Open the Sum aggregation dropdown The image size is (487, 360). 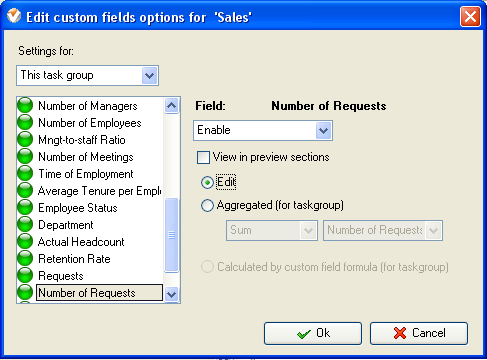[x=272, y=230]
